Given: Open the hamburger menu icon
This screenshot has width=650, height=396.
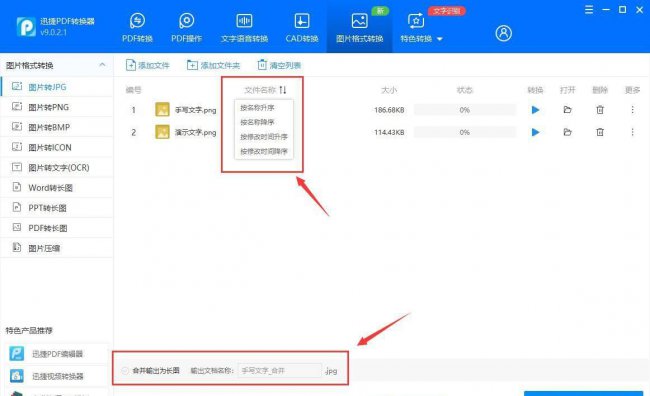Looking at the screenshot, I should 589,10.
